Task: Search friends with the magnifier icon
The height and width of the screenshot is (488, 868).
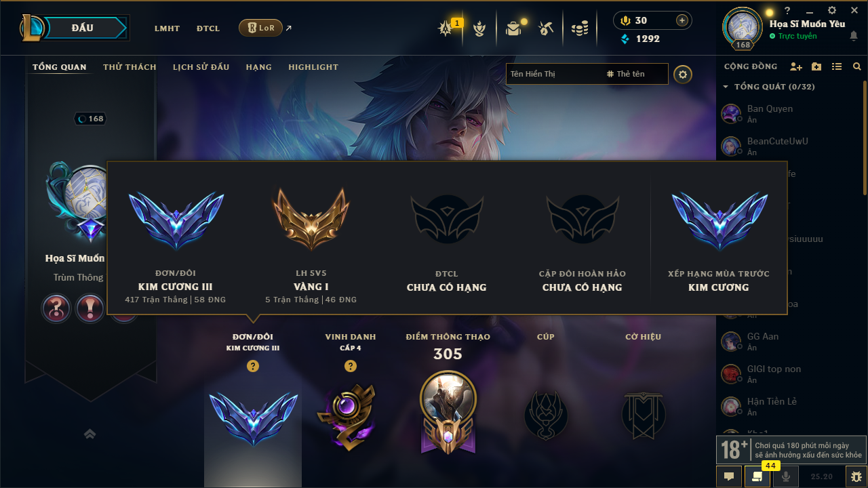Action: (x=856, y=66)
